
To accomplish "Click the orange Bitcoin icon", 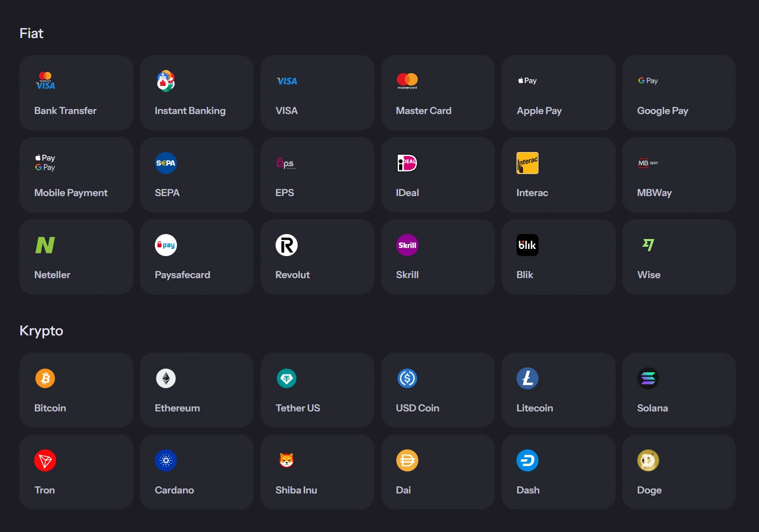I will pos(45,378).
